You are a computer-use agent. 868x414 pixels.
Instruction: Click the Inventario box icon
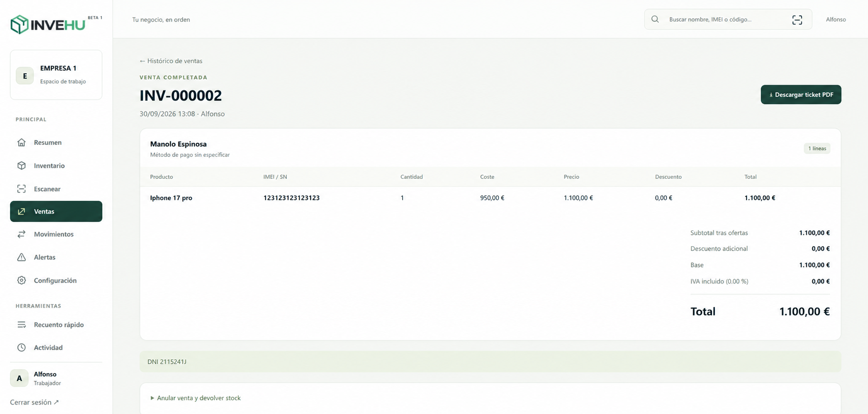[22, 165]
